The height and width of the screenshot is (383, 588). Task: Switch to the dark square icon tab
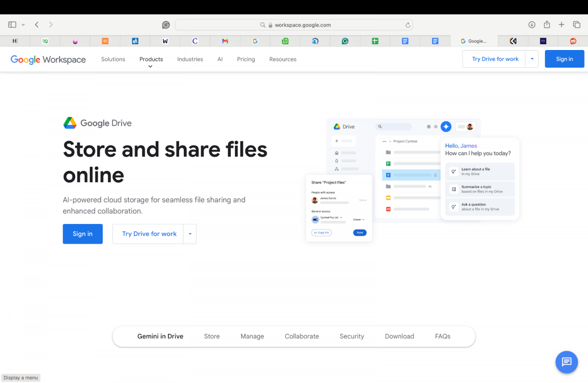[543, 41]
